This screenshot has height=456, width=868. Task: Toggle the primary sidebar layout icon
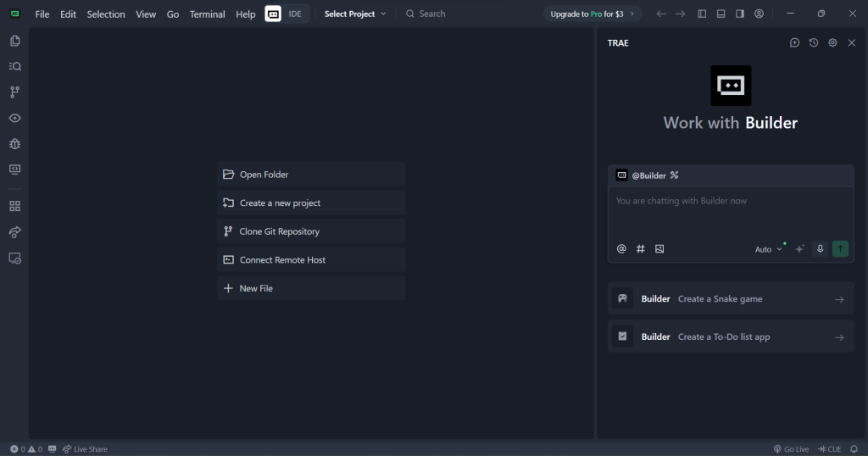(702, 14)
